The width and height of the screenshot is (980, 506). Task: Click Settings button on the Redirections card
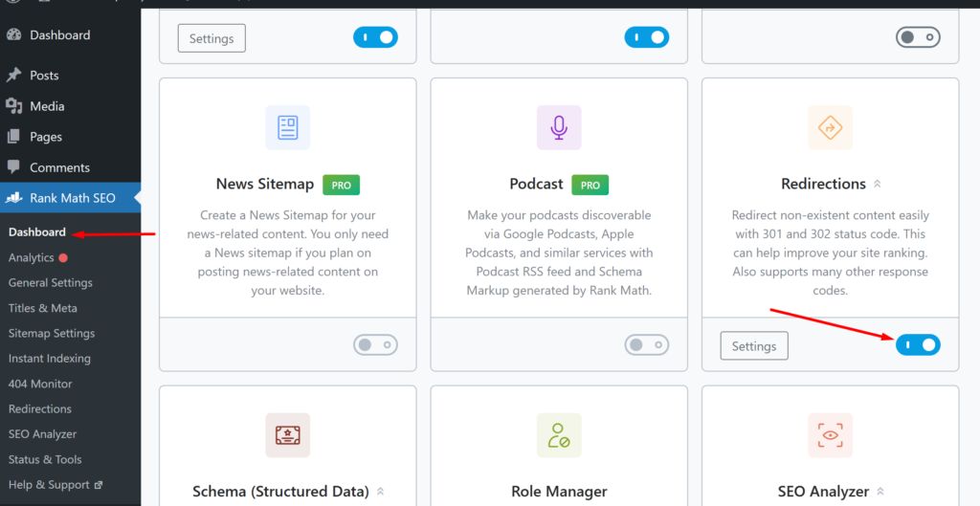(754, 346)
